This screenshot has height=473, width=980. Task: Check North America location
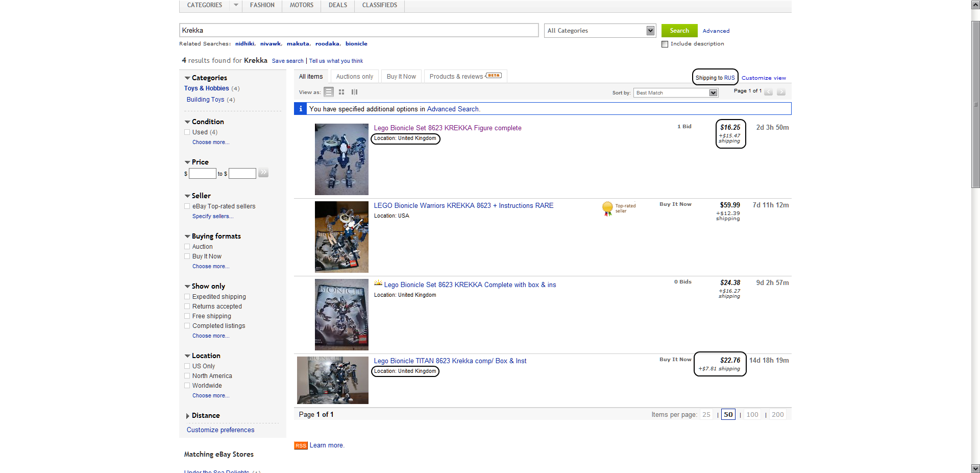(187, 376)
